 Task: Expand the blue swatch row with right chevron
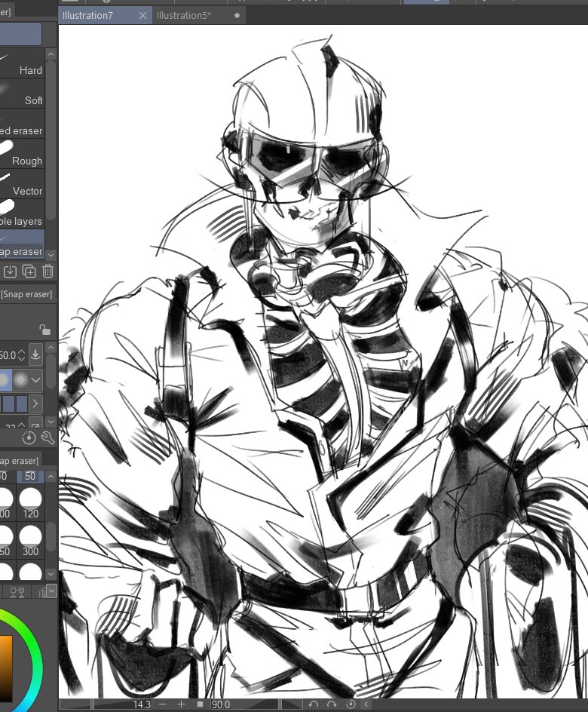[35, 404]
